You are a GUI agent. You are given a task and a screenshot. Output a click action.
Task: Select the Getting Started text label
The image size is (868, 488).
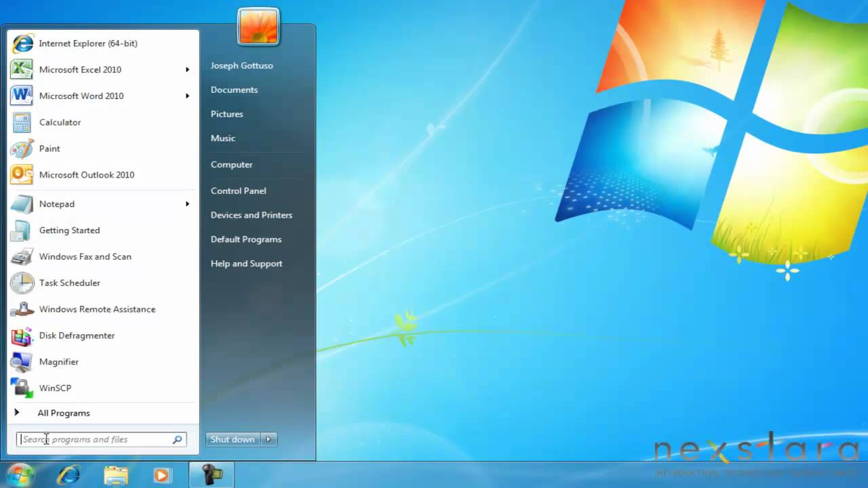click(69, 230)
